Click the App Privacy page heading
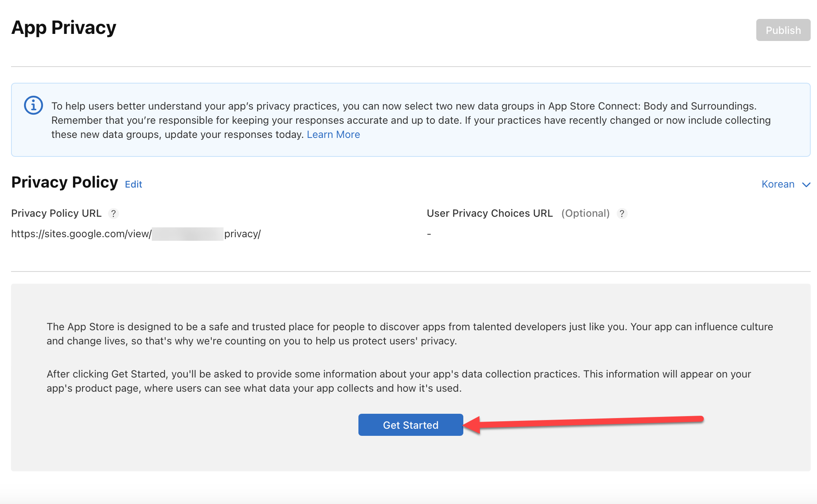The height and width of the screenshot is (504, 817). coord(64,28)
